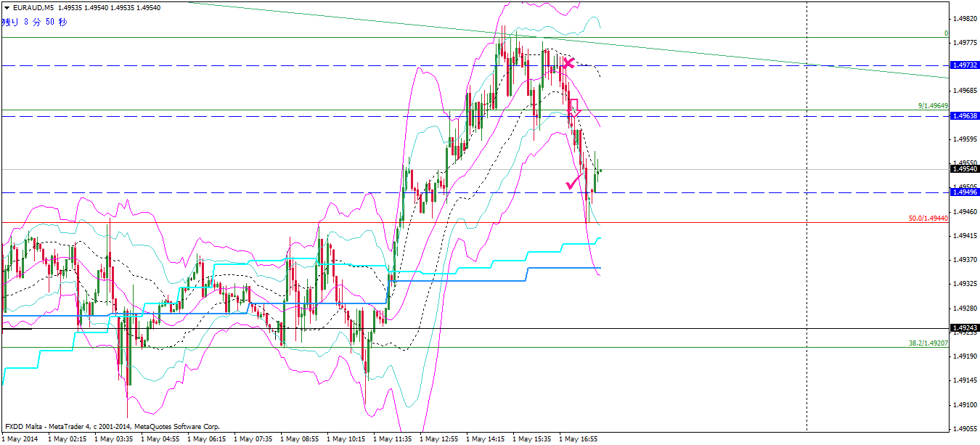Click the black 1.49243 price level label
This screenshot has width=980, height=445.
coord(964,328)
